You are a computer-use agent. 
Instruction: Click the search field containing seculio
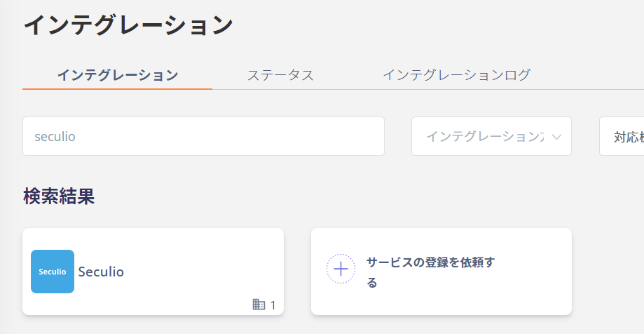[203, 136]
